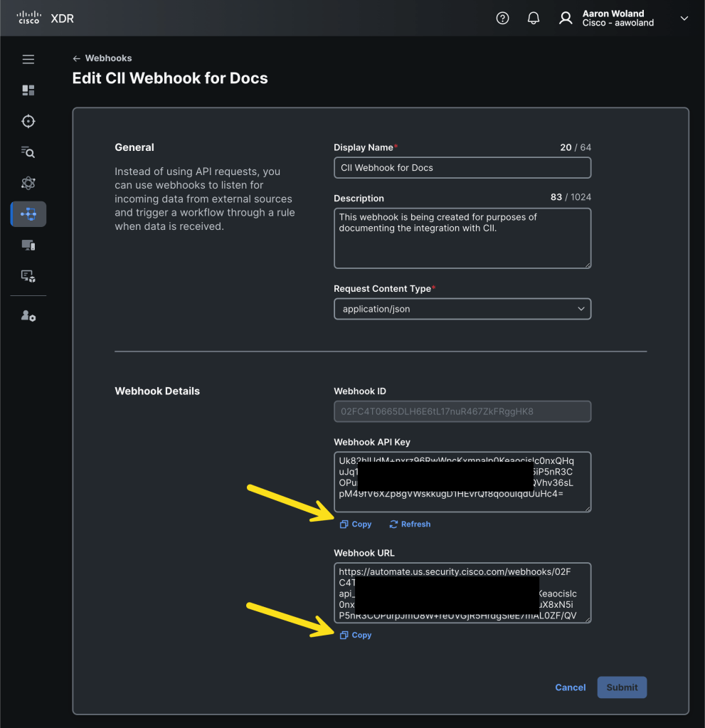The image size is (705, 728).
Task: Open the XDR dashboard icon in the sidebar
Action: click(x=28, y=90)
